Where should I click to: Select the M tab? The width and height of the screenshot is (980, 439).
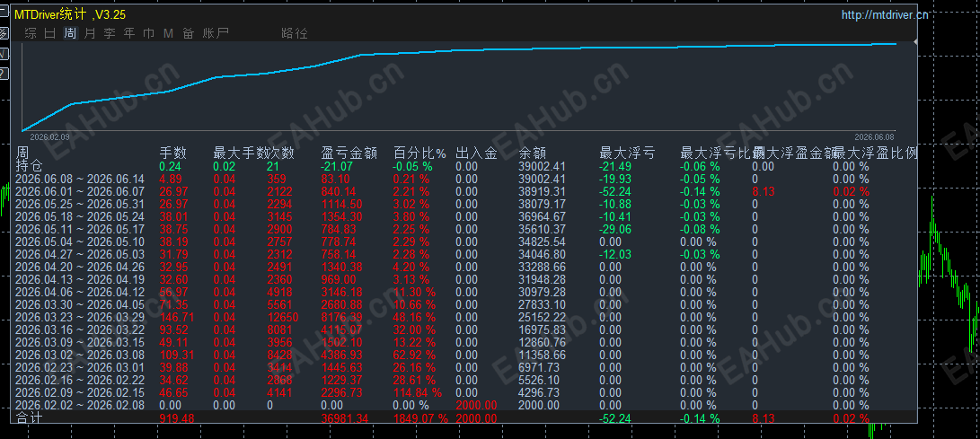click(168, 34)
